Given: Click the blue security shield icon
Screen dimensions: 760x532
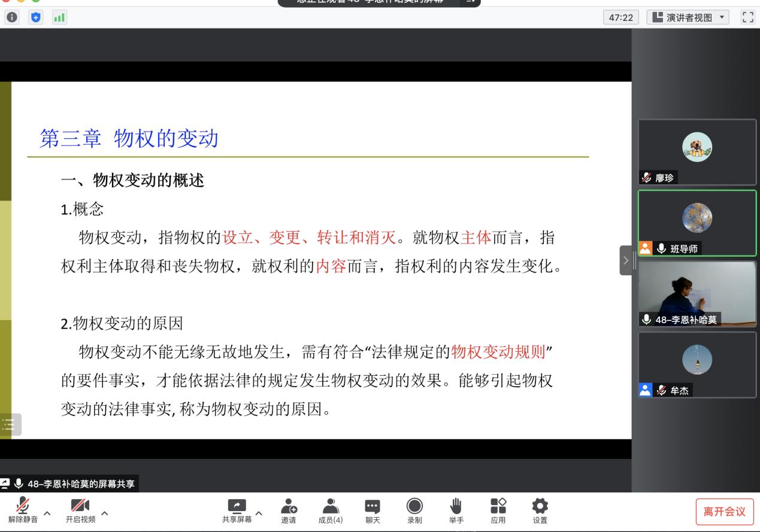Looking at the screenshot, I should click(x=35, y=18).
